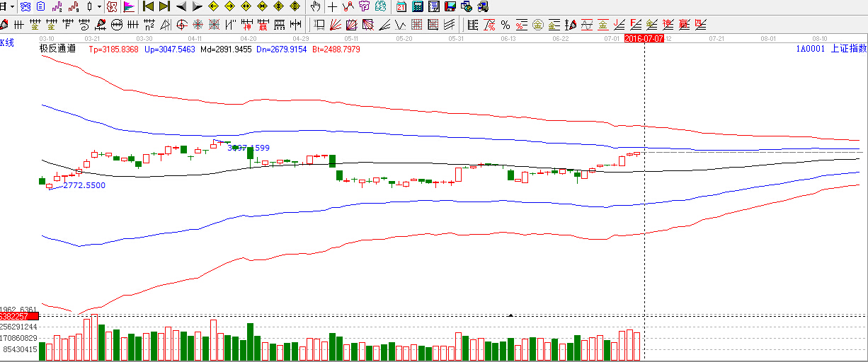Toggle the polyline drawing mode icon
This screenshot has height=362, width=868.
click(x=348, y=7)
